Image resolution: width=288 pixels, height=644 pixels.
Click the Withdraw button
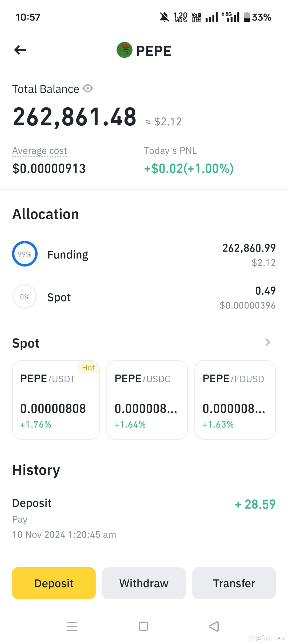tap(144, 583)
